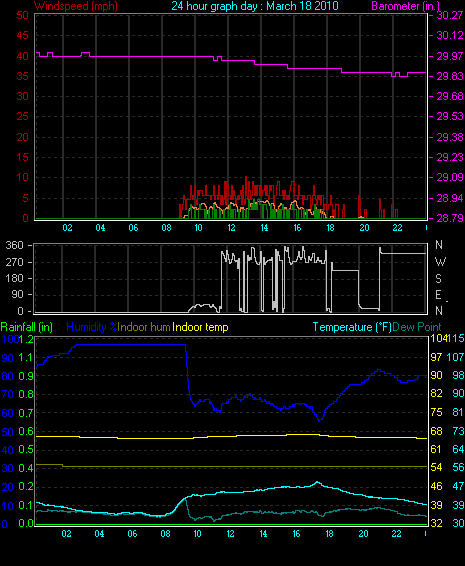Click the wind direction value 360

[14, 245]
